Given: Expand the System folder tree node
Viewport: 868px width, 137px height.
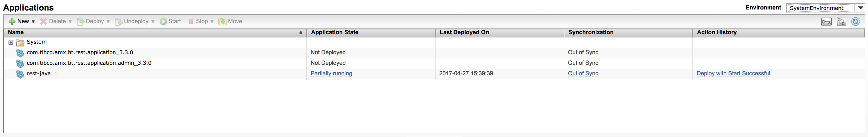Looking at the screenshot, I should click(x=11, y=42).
